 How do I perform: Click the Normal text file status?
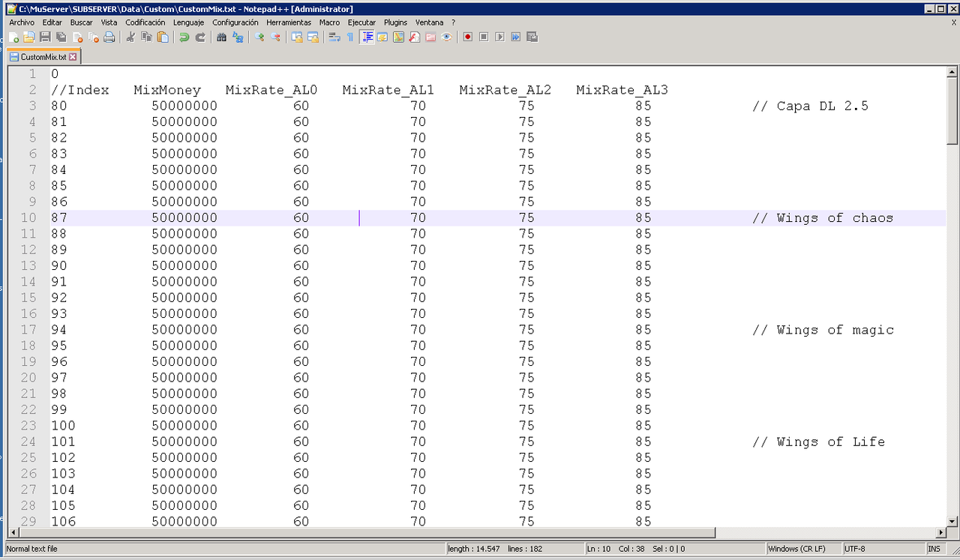(225, 549)
